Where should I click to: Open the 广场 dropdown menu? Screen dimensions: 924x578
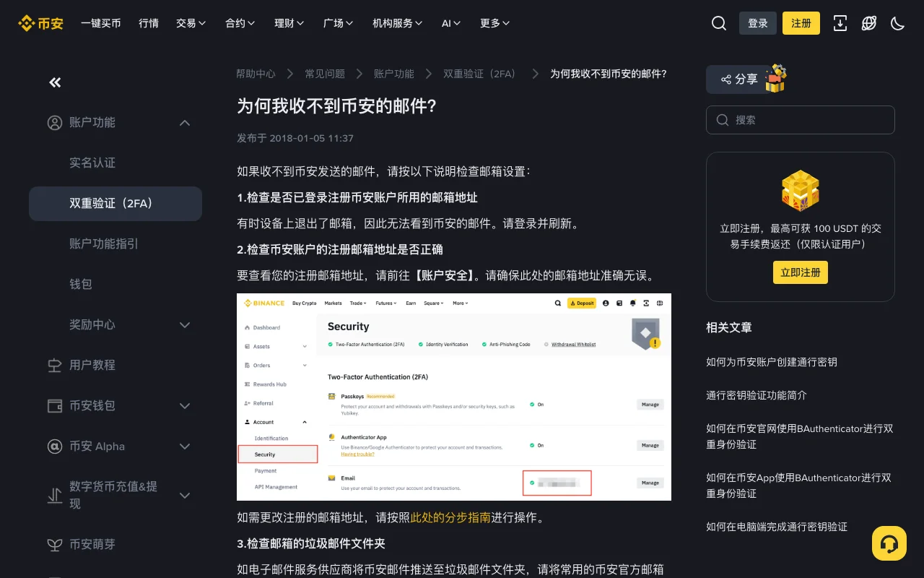339,23
